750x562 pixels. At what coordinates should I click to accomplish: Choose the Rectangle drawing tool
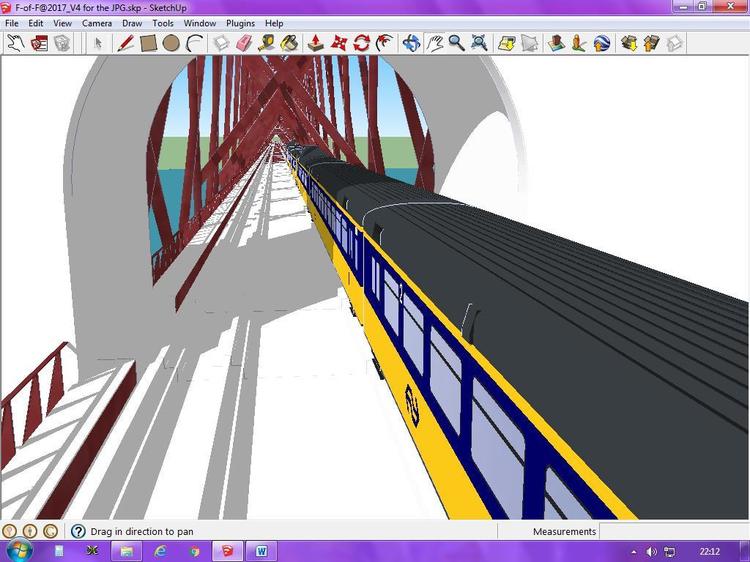[148, 43]
